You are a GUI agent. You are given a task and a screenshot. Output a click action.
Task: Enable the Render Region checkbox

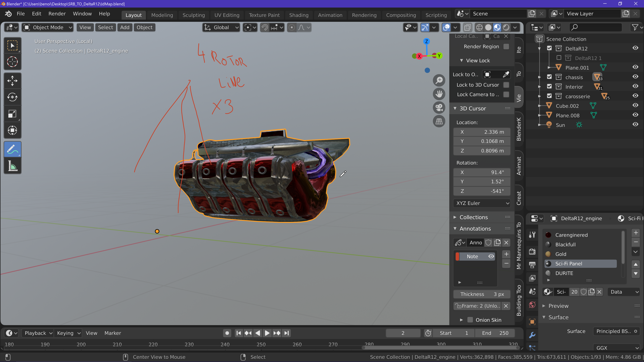click(506, 47)
